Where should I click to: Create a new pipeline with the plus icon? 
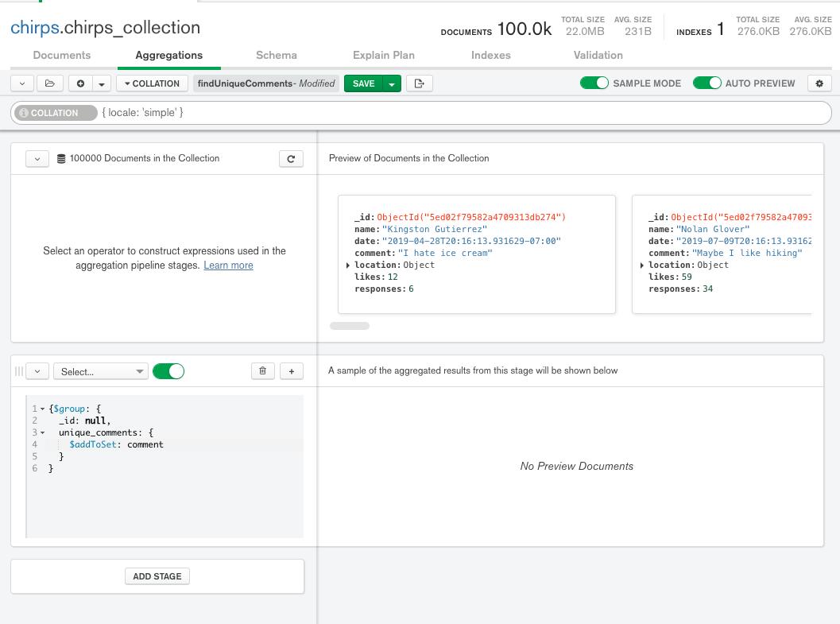[81, 83]
